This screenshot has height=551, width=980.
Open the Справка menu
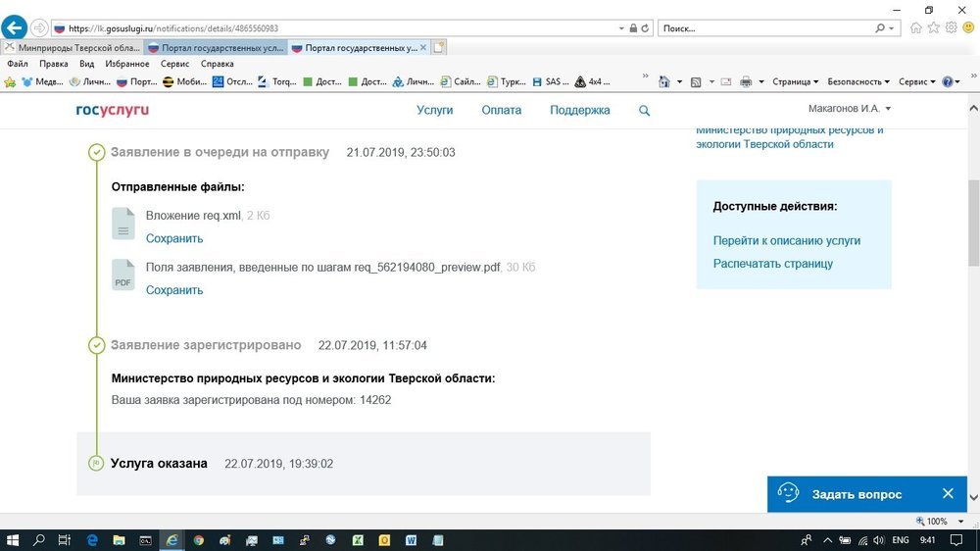[217, 64]
